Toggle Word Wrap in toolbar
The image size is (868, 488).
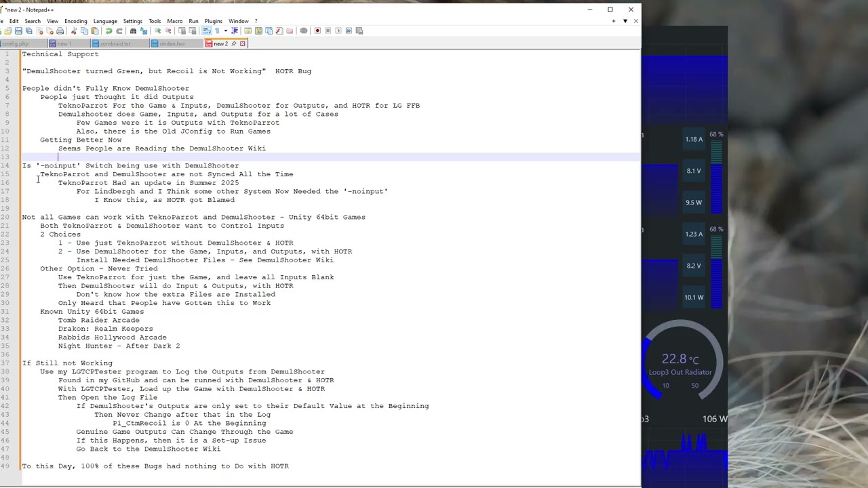pos(206,30)
